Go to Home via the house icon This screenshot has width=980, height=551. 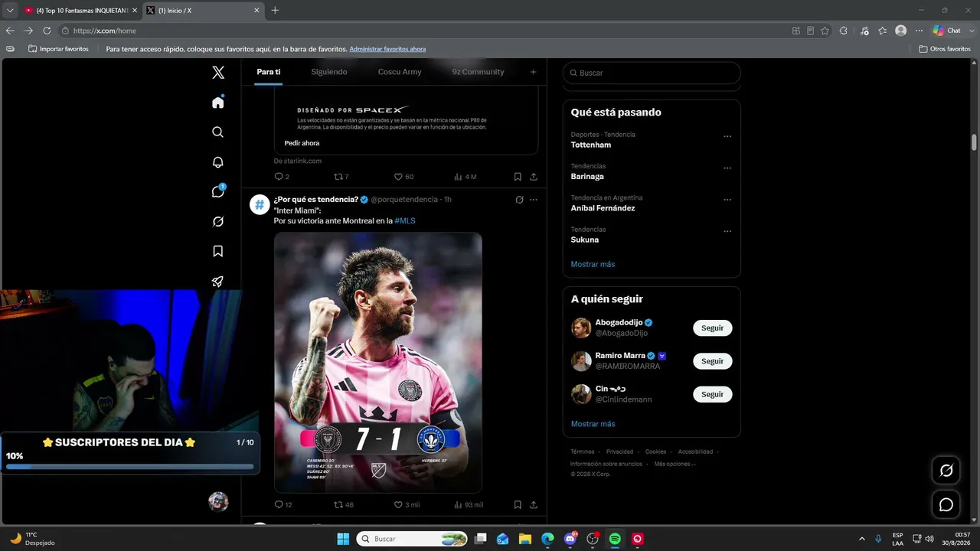coord(218,103)
